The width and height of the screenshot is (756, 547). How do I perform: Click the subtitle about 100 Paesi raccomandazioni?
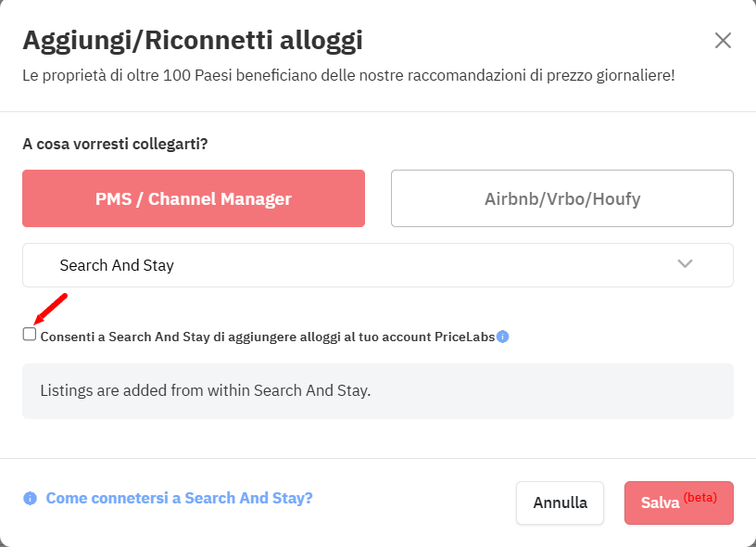click(x=348, y=76)
